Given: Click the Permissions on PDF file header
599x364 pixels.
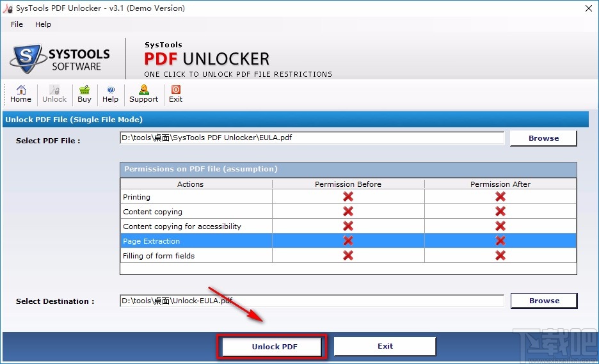Looking at the screenshot, I should click(x=348, y=169).
